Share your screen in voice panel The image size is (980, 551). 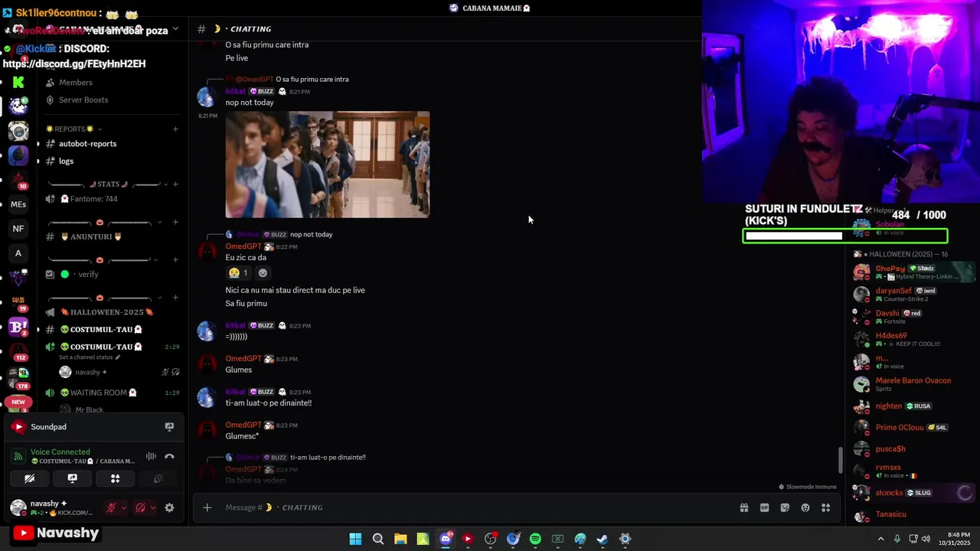[x=73, y=478]
